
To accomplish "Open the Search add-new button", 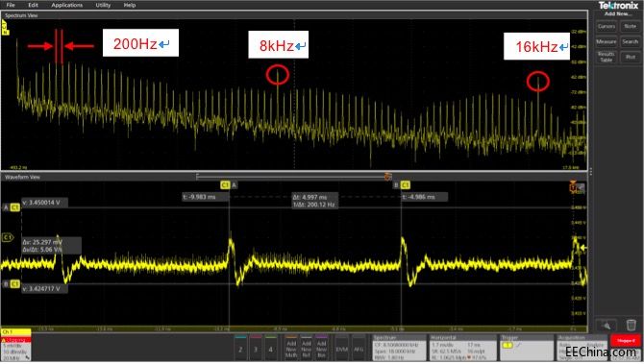I will [x=630, y=42].
